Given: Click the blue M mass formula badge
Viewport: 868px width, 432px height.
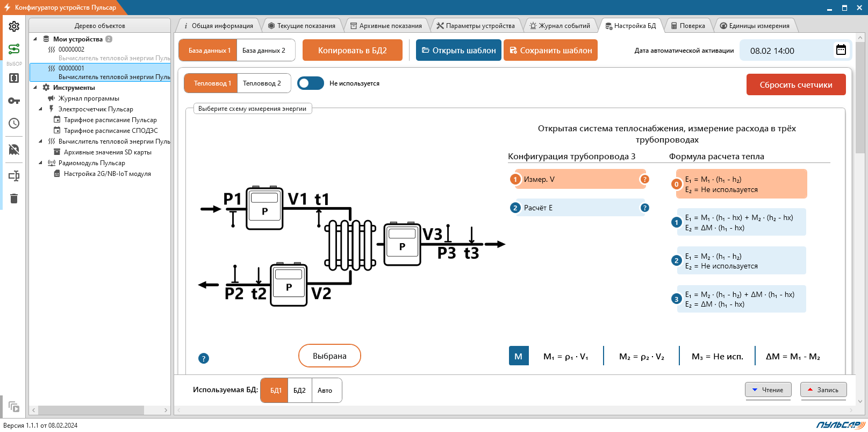Looking at the screenshot, I should coord(519,356).
